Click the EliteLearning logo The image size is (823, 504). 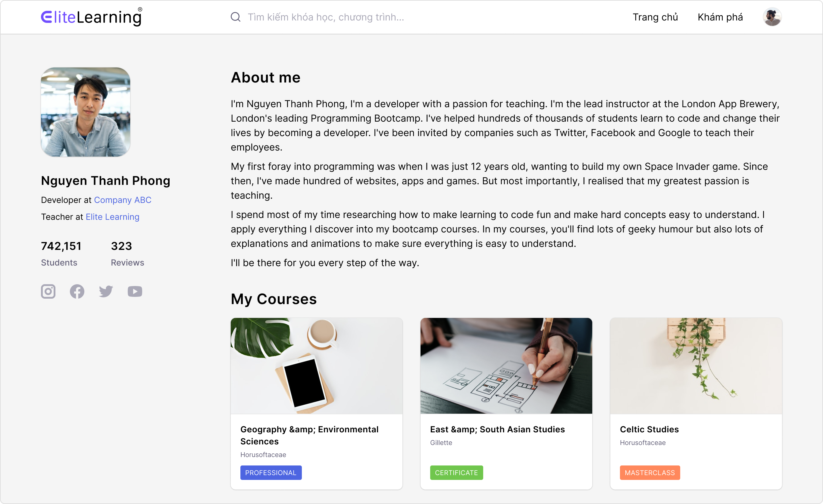[x=92, y=17]
